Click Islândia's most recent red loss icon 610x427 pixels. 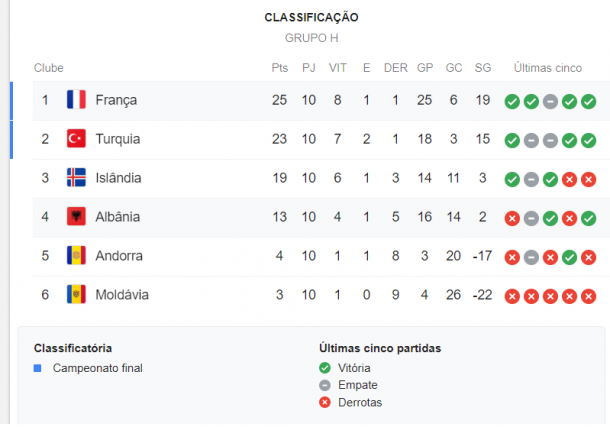(x=588, y=180)
